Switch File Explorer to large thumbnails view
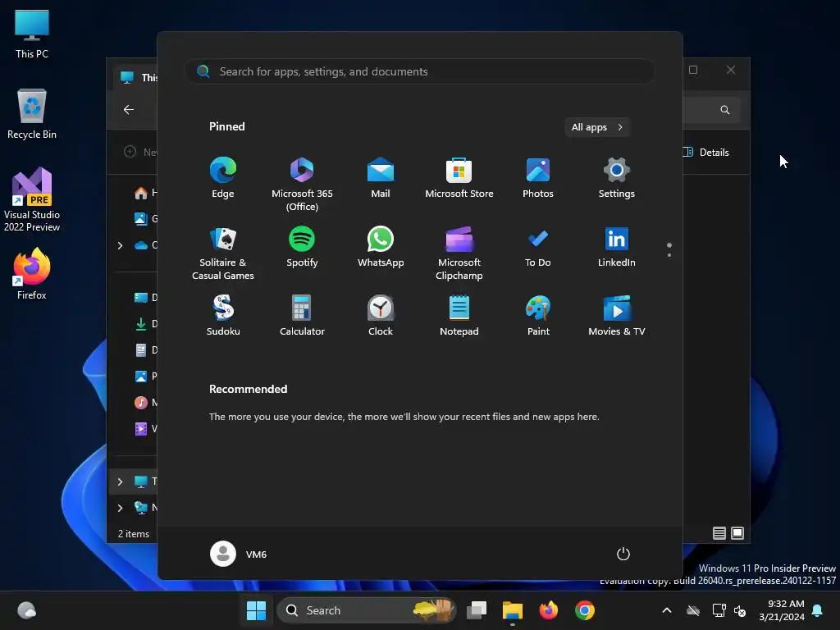The width and height of the screenshot is (840, 630). [x=737, y=533]
